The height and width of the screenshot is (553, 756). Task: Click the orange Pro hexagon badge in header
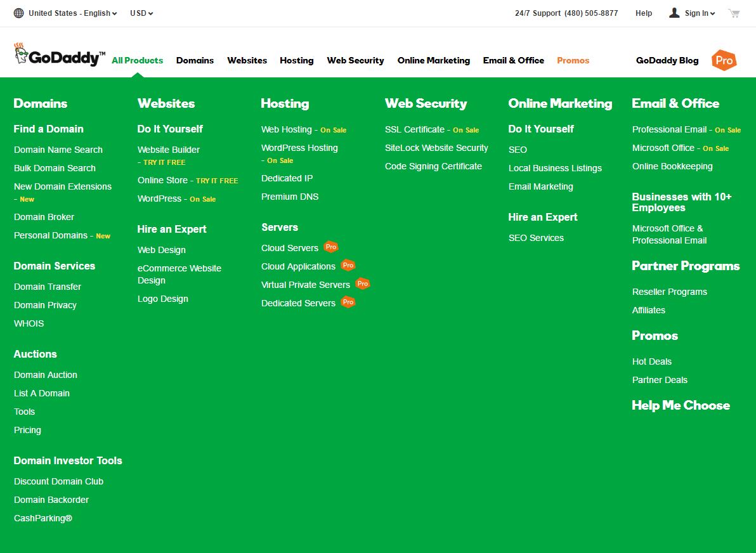(724, 60)
